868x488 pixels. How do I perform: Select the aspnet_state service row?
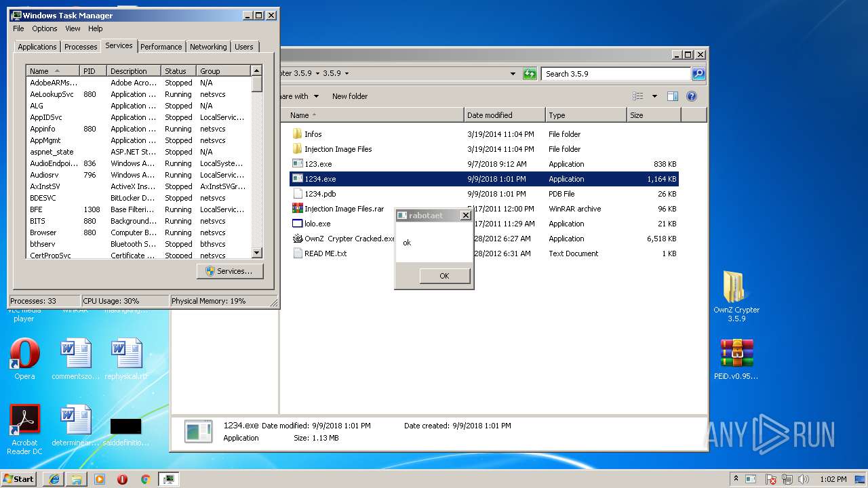[139, 152]
